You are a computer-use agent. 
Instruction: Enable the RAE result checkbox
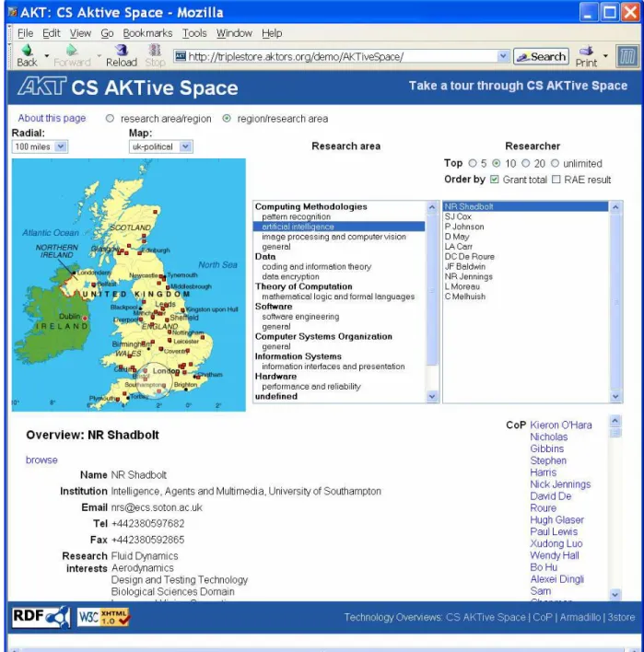pos(556,180)
